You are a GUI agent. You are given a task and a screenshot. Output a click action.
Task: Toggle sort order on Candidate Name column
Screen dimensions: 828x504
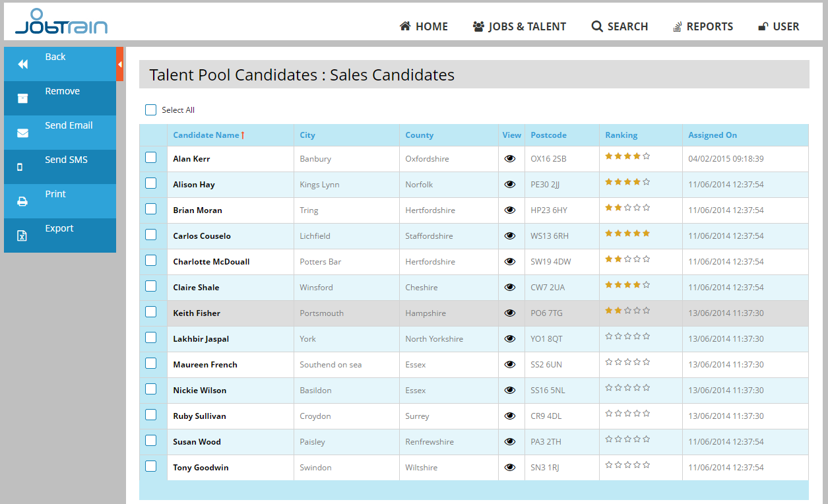click(x=208, y=135)
